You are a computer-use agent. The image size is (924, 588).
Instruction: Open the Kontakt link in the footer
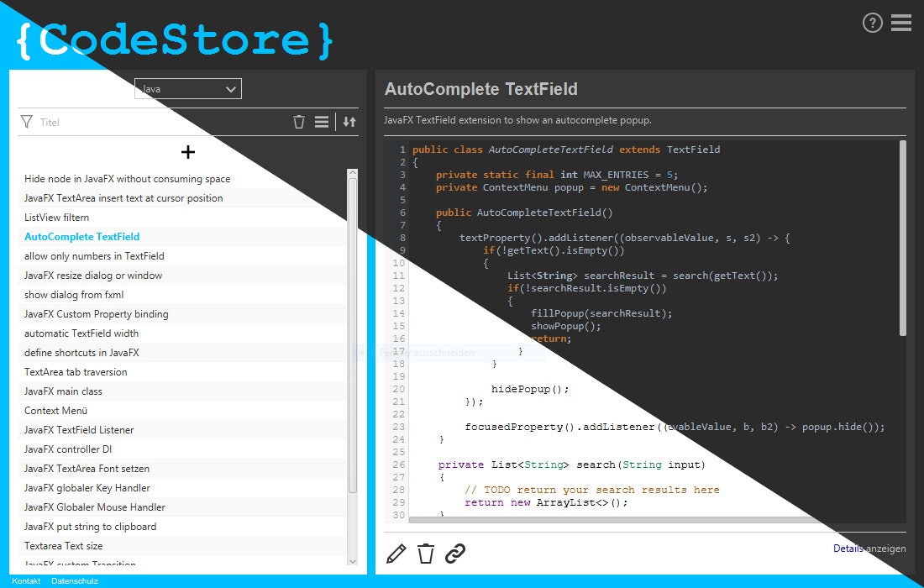(x=26, y=581)
